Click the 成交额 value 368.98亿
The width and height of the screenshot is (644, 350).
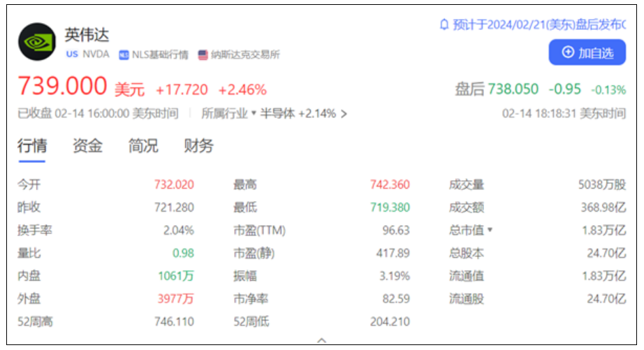[x=603, y=207]
